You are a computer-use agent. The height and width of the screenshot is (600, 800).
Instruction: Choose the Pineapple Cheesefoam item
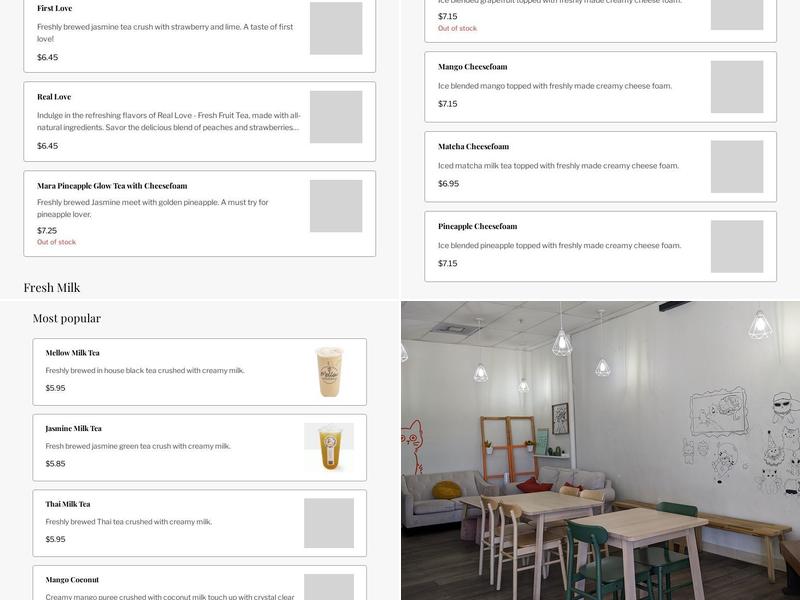601,246
